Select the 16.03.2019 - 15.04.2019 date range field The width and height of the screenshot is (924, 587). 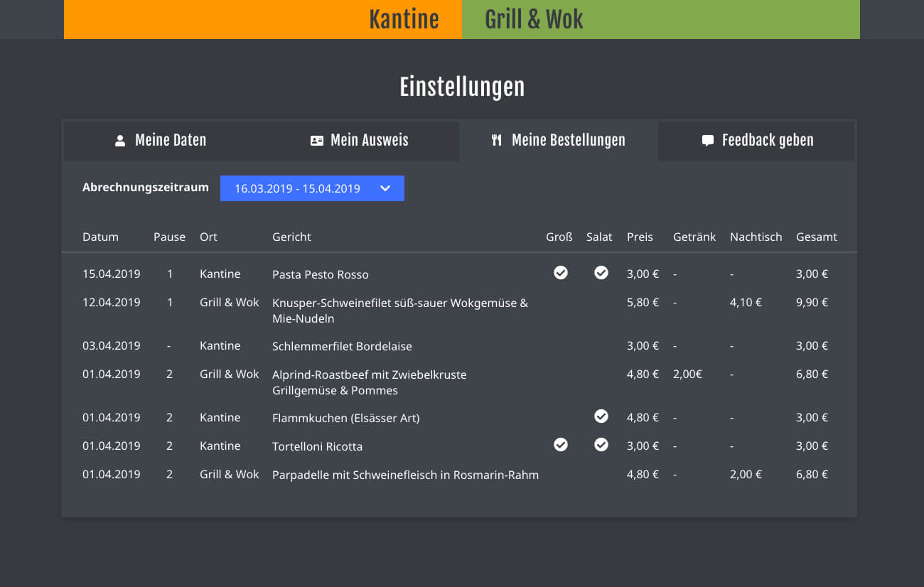pyautogui.click(x=296, y=188)
